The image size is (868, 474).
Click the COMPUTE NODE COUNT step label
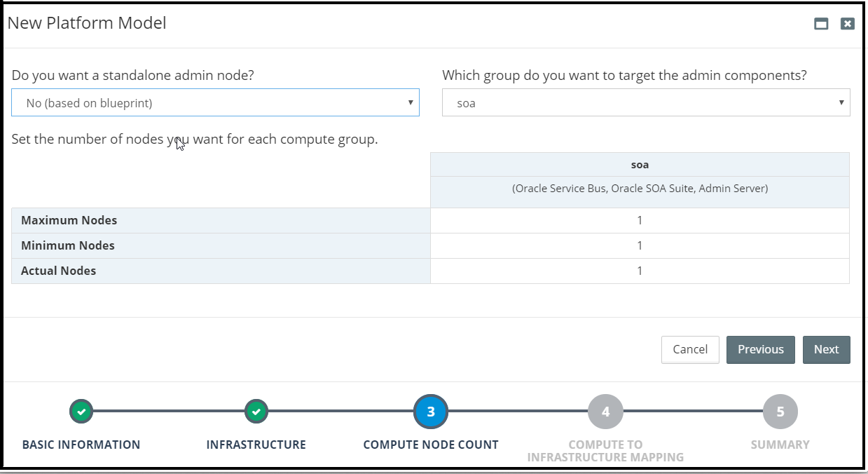pos(431,445)
